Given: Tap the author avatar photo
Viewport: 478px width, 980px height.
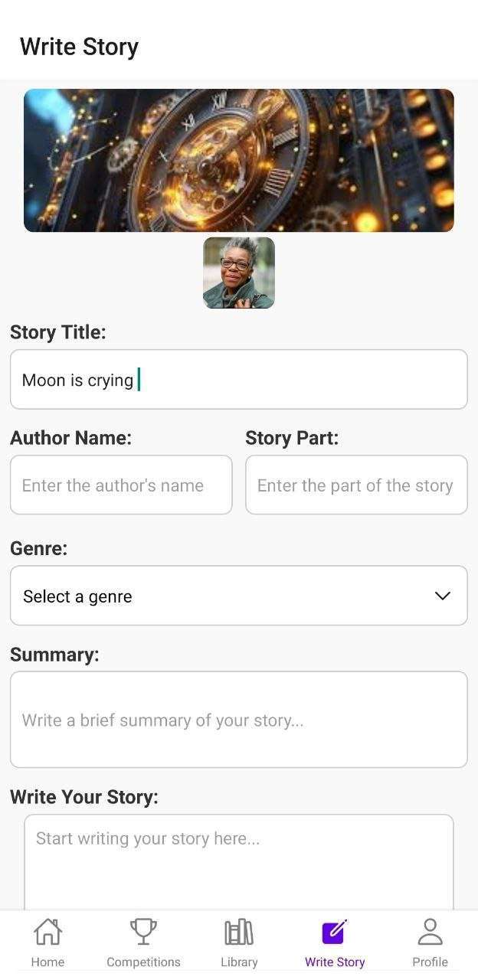Looking at the screenshot, I should point(239,273).
